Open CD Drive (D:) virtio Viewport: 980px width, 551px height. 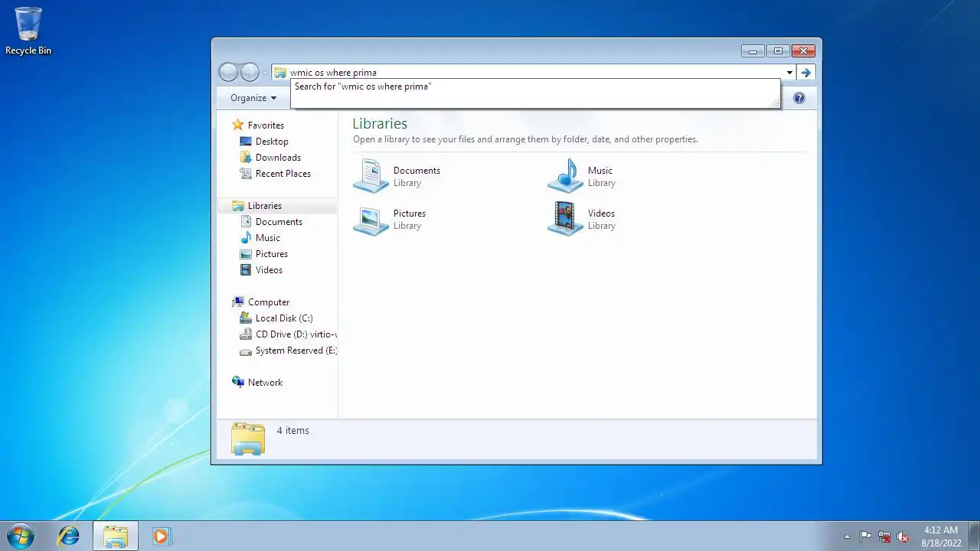click(x=296, y=334)
